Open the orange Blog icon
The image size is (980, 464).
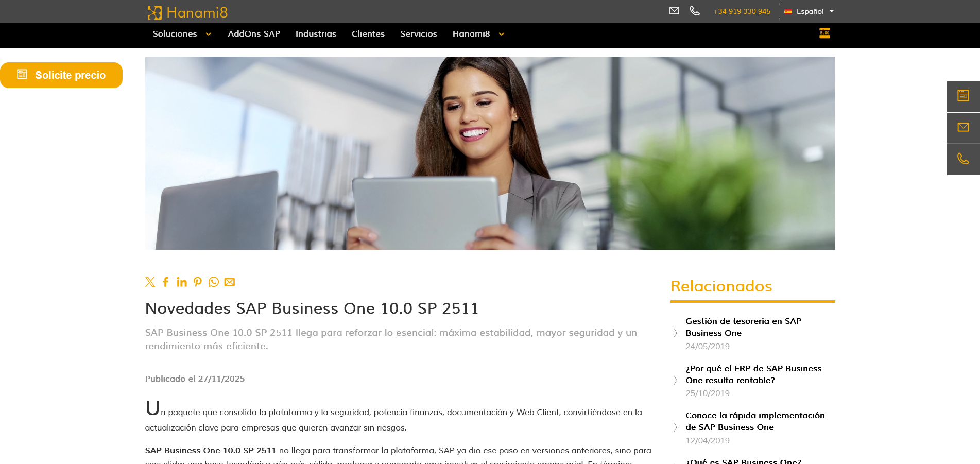point(824,33)
